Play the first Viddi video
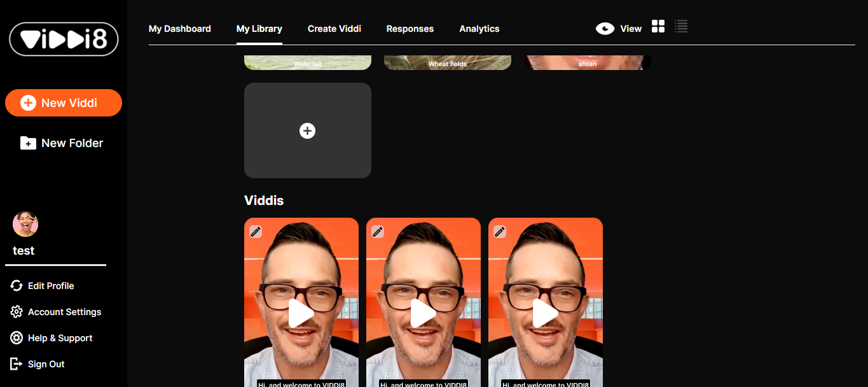This screenshot has width=868, height=387. pos(301,313)
